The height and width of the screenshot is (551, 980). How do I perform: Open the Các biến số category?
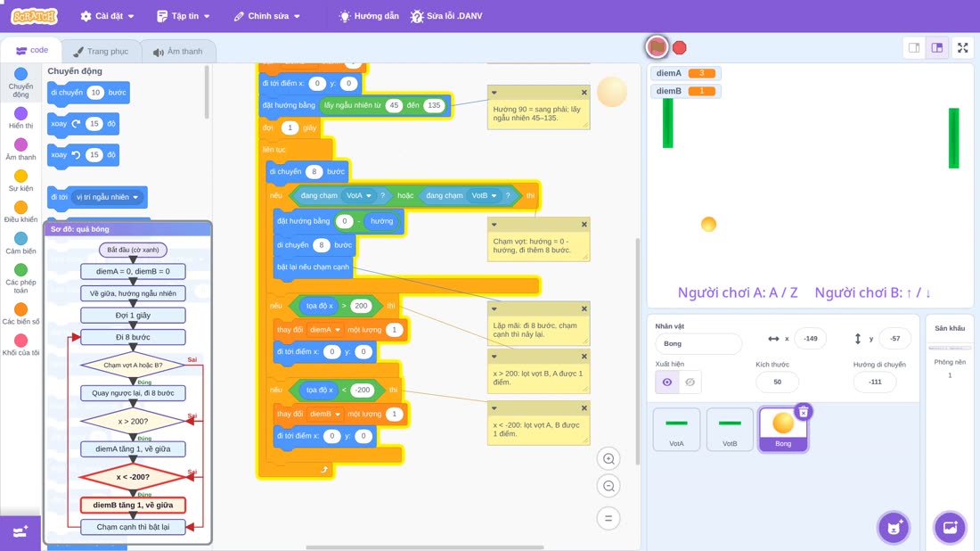click(x=20, y=313)
